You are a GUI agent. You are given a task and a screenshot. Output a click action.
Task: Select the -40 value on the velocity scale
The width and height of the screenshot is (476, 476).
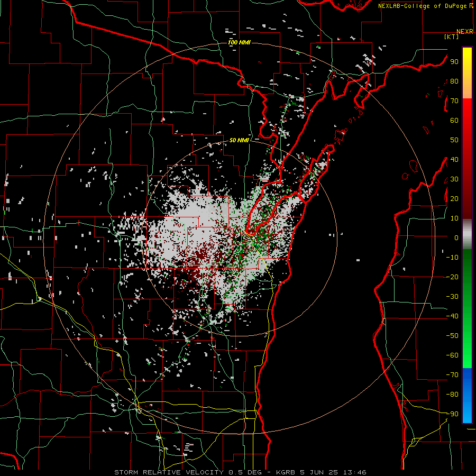coord(452,316)
